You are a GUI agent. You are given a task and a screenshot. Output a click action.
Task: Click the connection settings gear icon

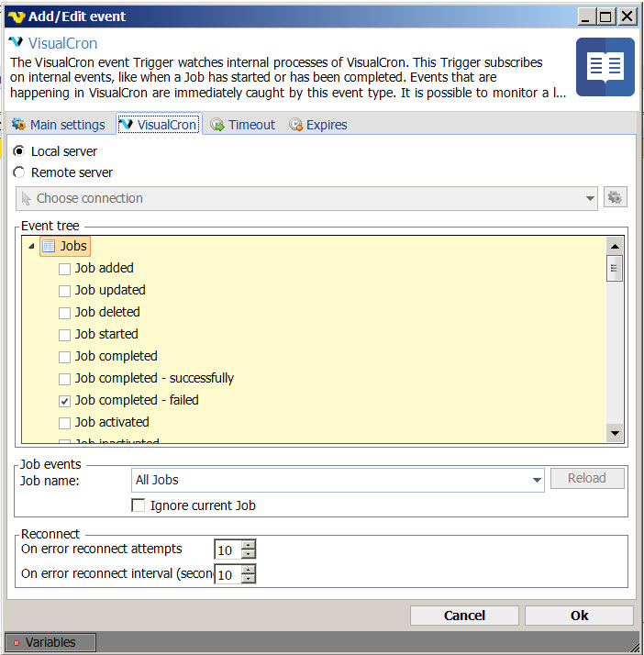pos(615,198)
